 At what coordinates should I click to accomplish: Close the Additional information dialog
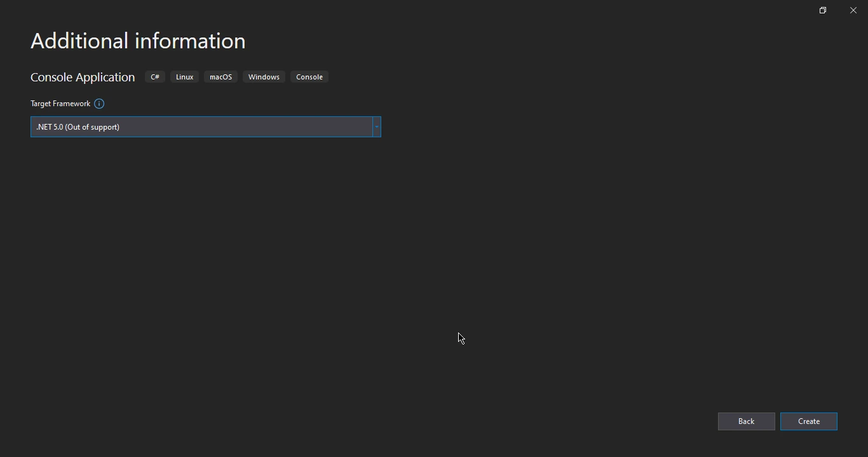(x=853, y=10)
